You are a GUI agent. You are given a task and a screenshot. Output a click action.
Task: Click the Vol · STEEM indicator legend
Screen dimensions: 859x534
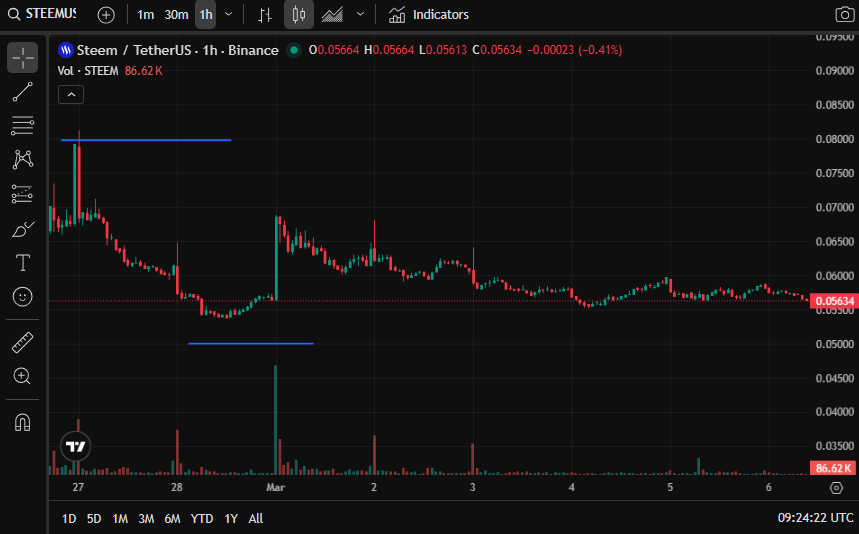pos(88,71)
